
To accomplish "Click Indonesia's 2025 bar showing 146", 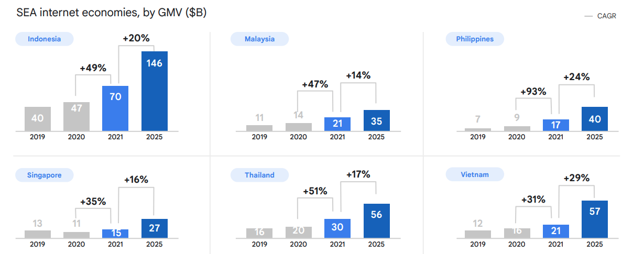I will point(155,91).
